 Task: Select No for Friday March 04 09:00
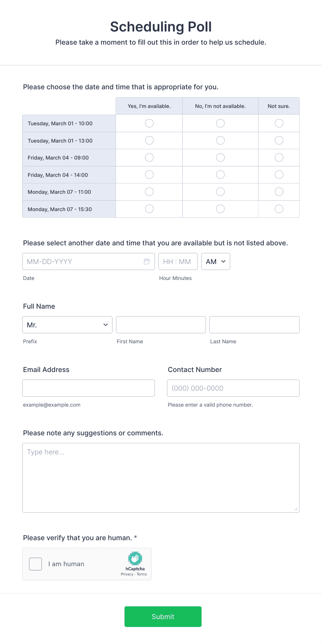[x=220, y=157]
